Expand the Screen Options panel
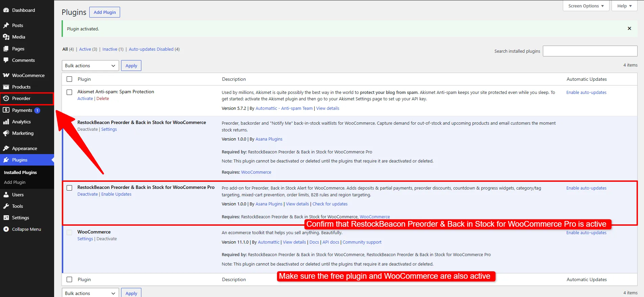 586,6
